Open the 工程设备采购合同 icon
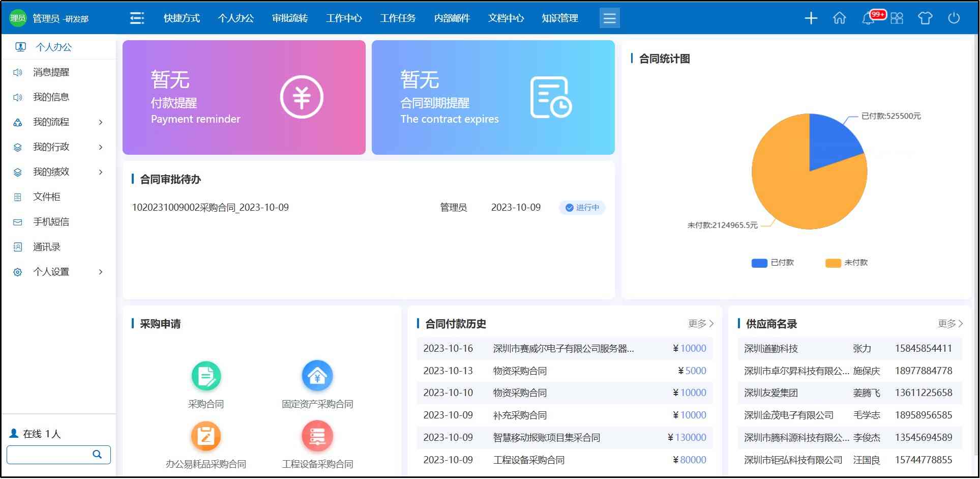980x479 pixels. [x=317, y=436]
